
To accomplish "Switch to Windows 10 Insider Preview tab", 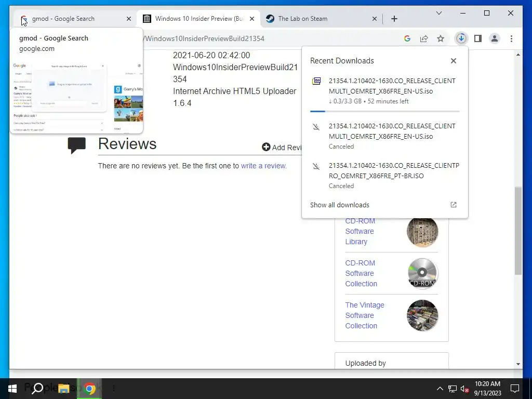I will tap(198, 19).
